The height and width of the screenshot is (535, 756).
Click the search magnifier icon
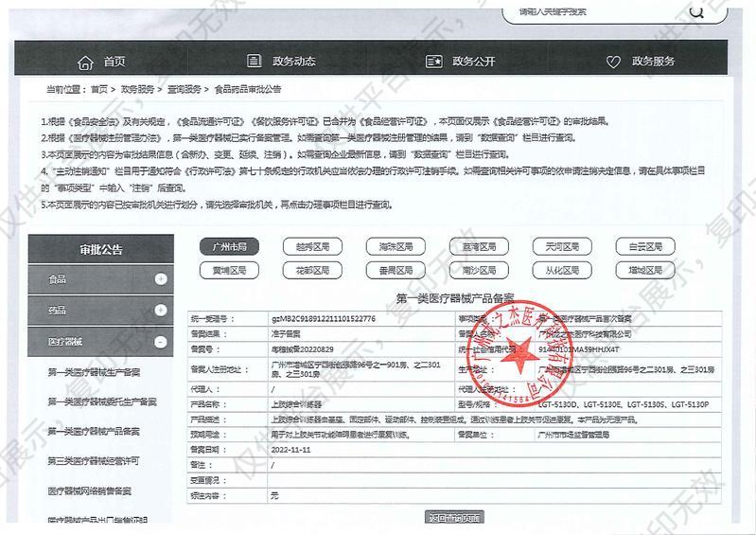[696, 11]
